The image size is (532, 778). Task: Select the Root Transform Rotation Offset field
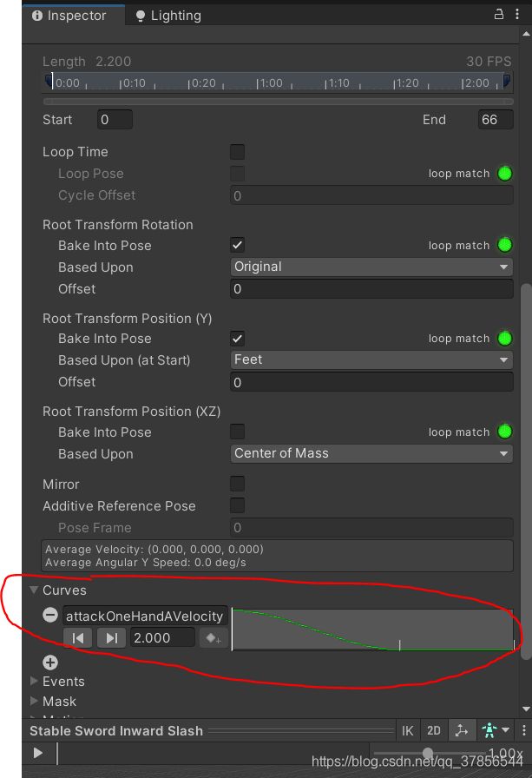click(371, 289)
